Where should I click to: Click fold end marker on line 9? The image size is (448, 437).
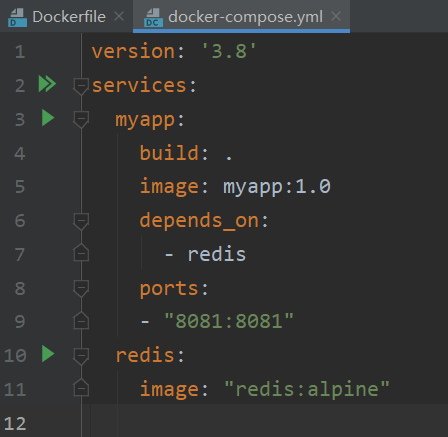click(81, 320)
